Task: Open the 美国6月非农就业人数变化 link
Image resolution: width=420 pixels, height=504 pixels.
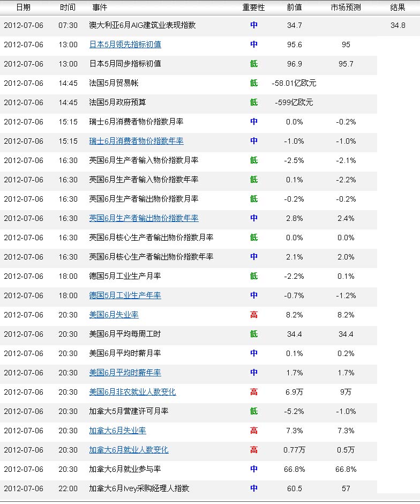Action: tap(132, 392)
